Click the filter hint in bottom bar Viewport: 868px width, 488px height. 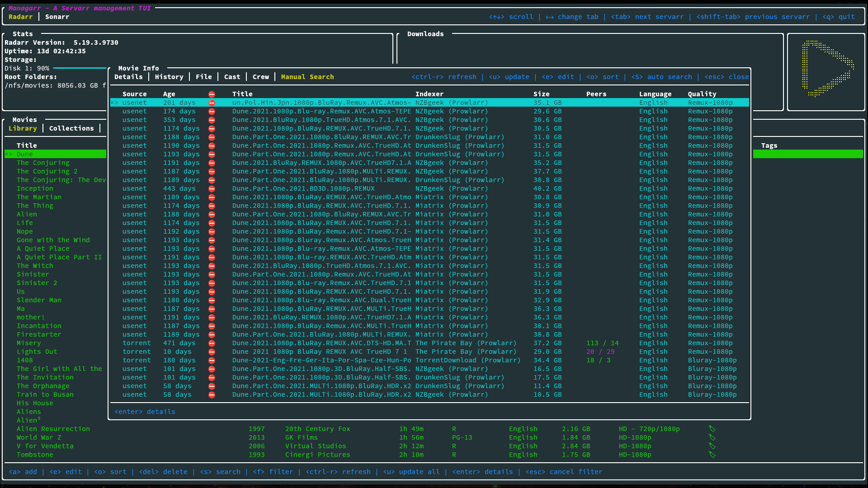(x=273, y=472)
